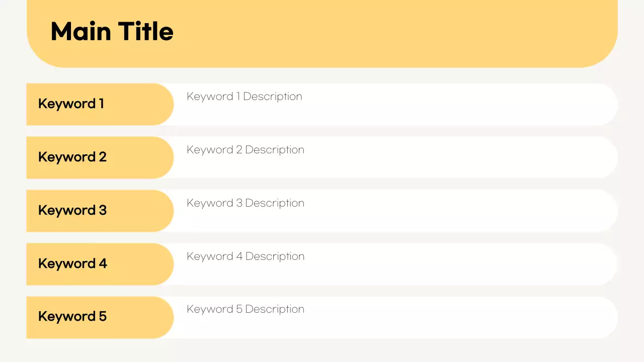Click the Keyword 5 label

pyautogui.click(x=72, y=316)
